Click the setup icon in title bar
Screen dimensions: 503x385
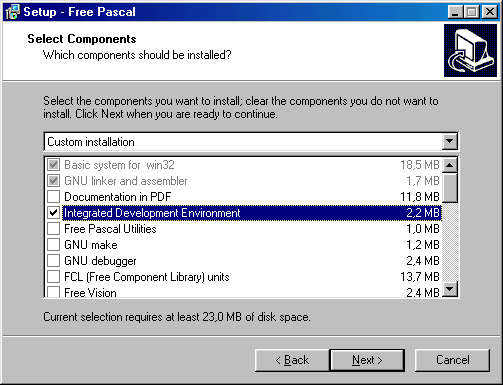[13, 12]
